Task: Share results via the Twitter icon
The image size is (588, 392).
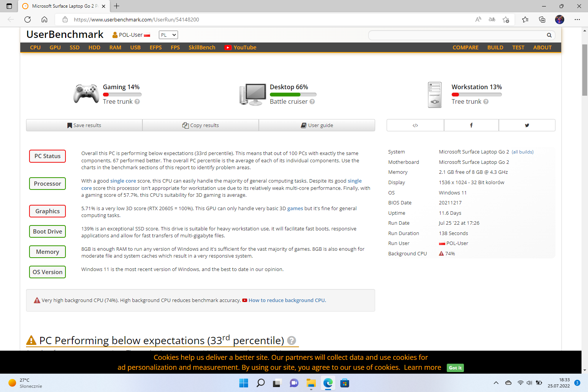Action: point(527,125)
